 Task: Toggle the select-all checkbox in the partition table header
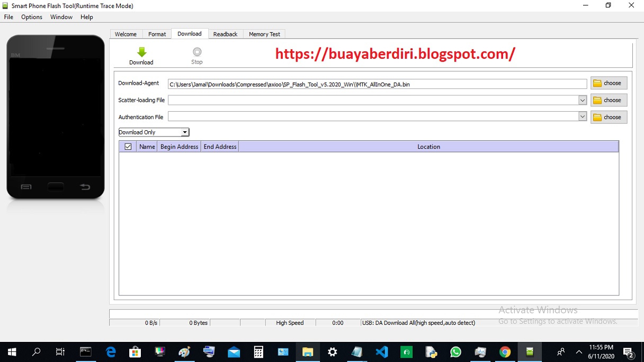click(x=128, y=146)
